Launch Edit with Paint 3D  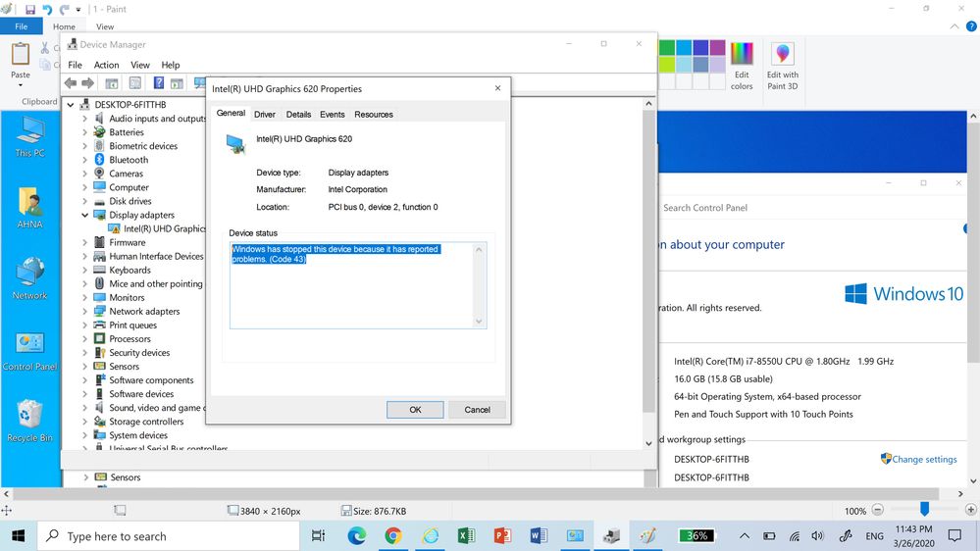tap(783, 67)
